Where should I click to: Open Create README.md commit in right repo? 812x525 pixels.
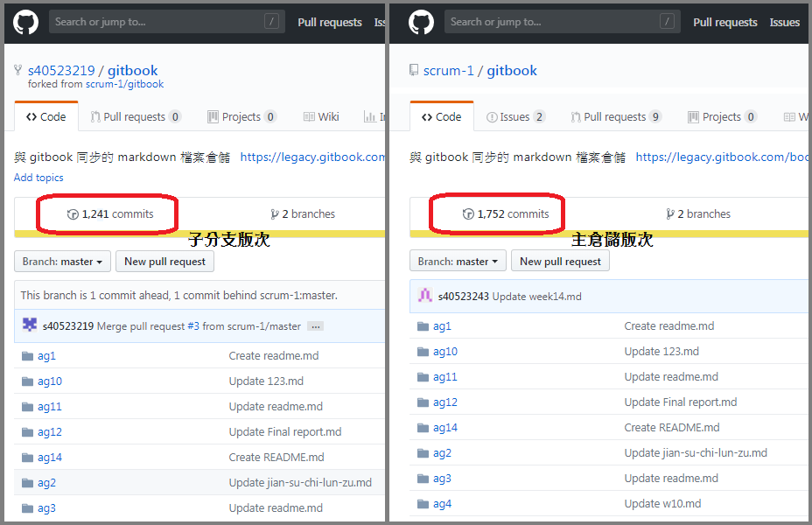(672, 428)
